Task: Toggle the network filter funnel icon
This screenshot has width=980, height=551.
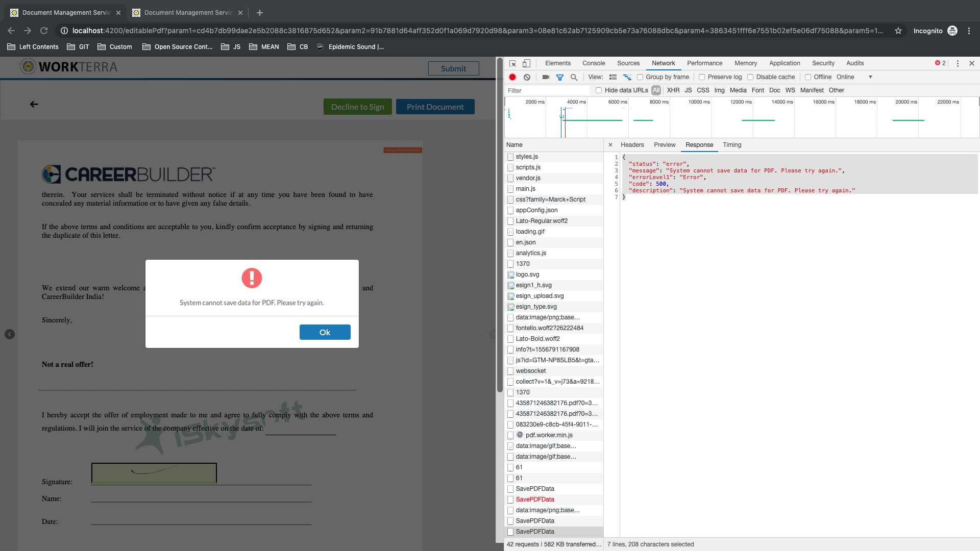Action: click(560, 77)
